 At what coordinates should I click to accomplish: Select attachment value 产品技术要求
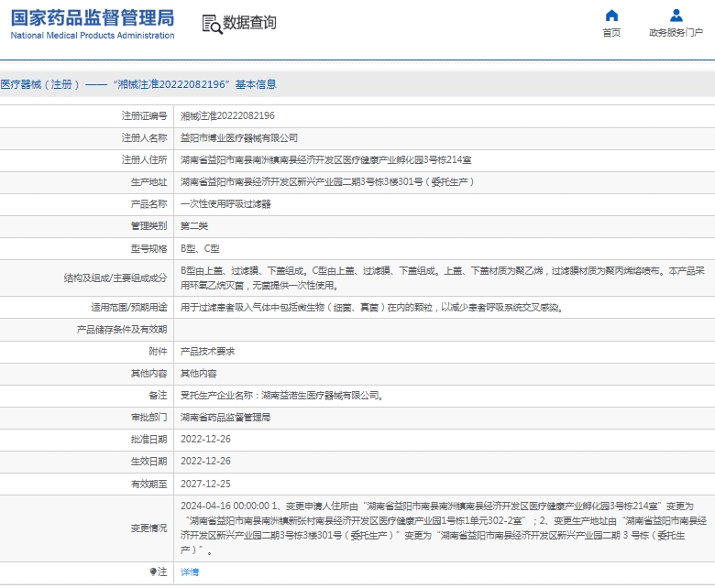click(207, 351)
